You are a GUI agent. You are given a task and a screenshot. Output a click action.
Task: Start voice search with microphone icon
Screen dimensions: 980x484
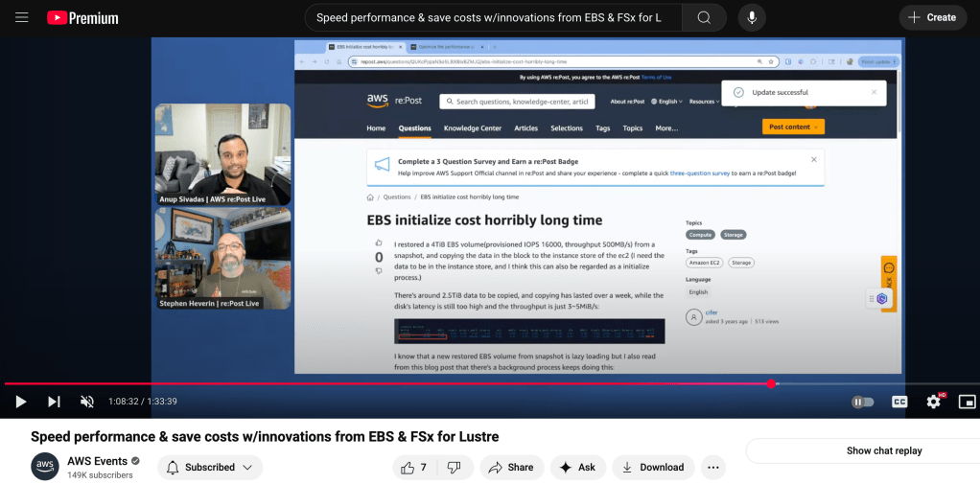(x=752, y=17)
